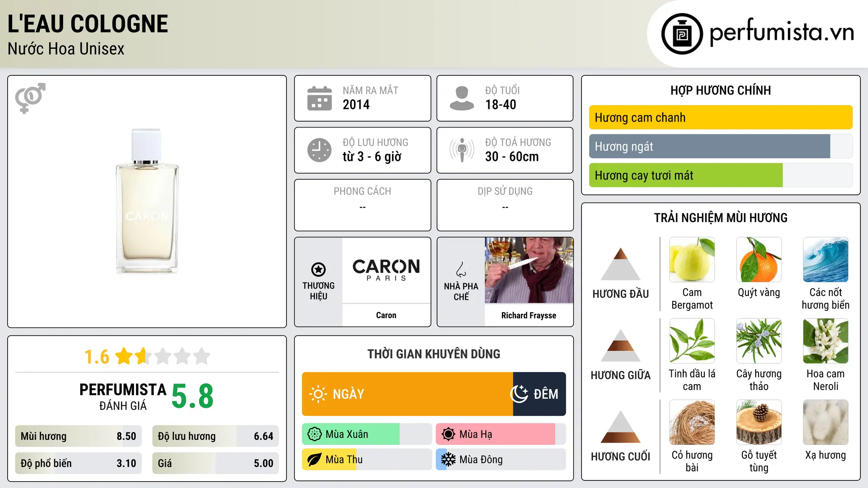Click the Nước Hoa Unisex subtitle
Viewport: 868px width, 488px height.
(66, 49)
